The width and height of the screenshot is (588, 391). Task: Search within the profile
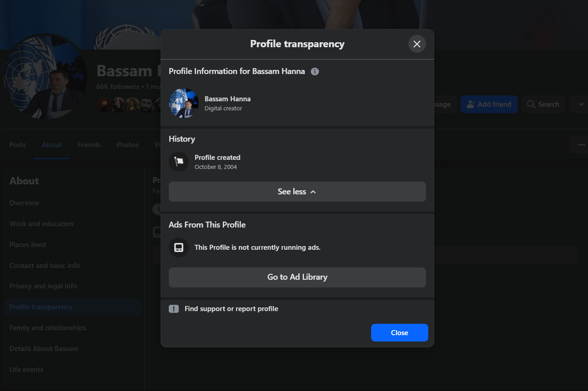(x=543, y=104)
